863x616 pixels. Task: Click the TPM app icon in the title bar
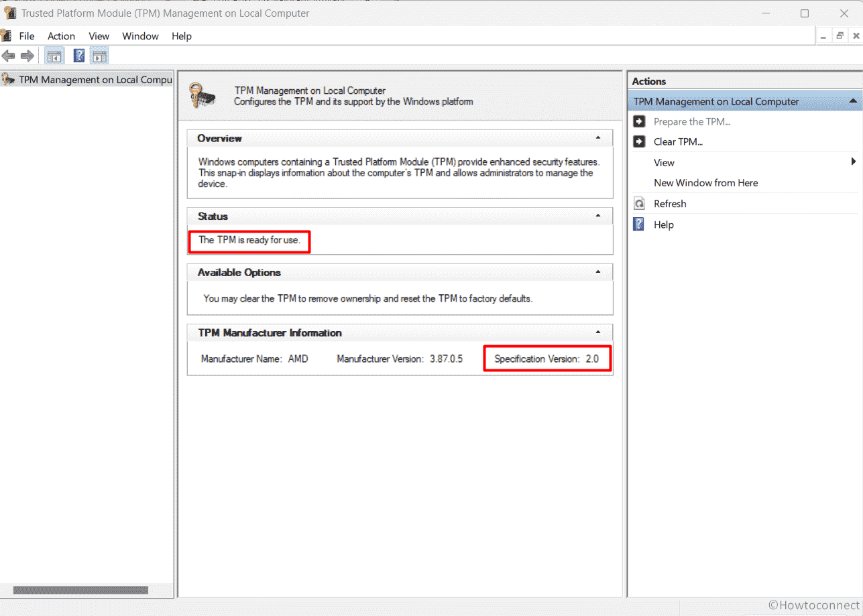point(10,13)
